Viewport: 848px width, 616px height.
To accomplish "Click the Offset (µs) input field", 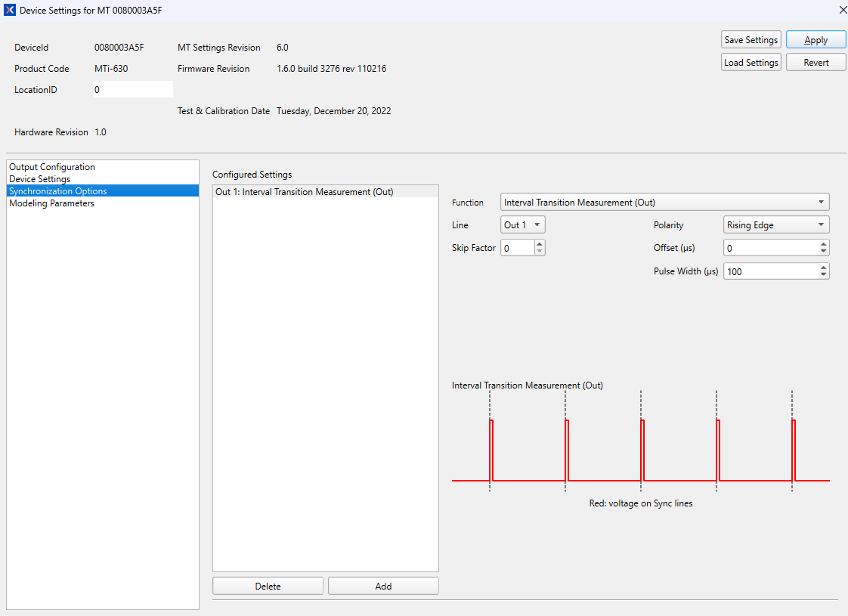I will click(x=771, y=248).
